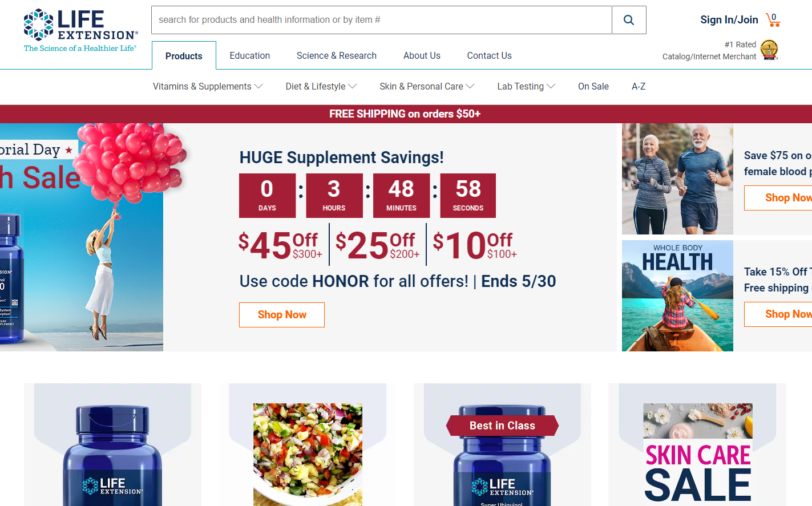Click the Whole Body Health kayak image
Viewport: 812px width, 506px height.
click(677, 295)
